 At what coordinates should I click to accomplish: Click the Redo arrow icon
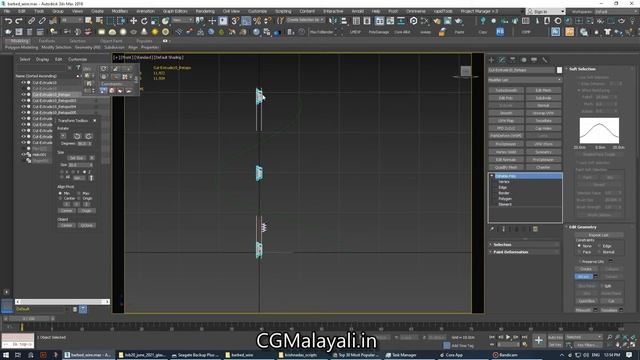tap(19, 21)
